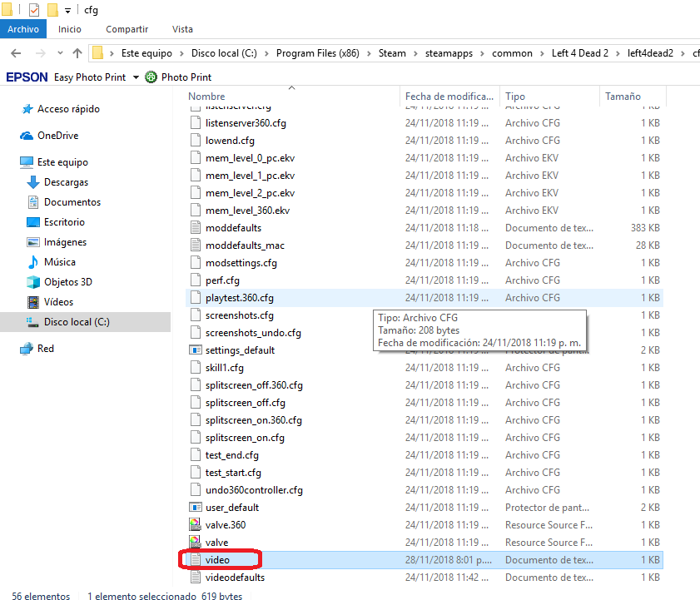Open the Easy Photo Print dropdown arrow

click(136, 77)
